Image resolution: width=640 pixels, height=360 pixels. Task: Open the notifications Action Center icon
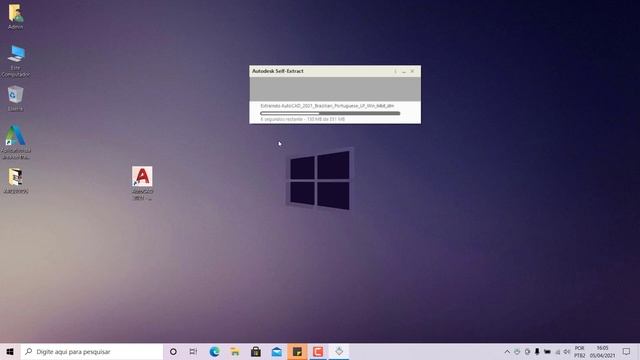pos(627,351)
